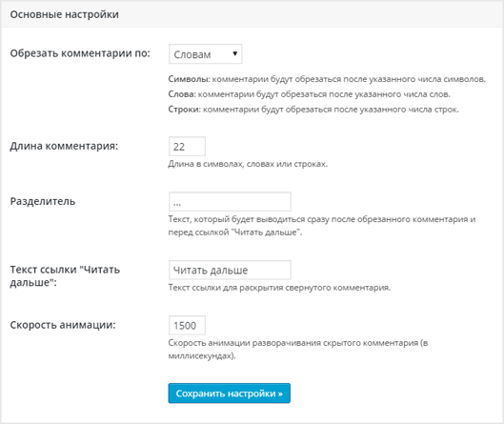
Task: Select the animation speed field showing 1500
Action: pos(187,325)
